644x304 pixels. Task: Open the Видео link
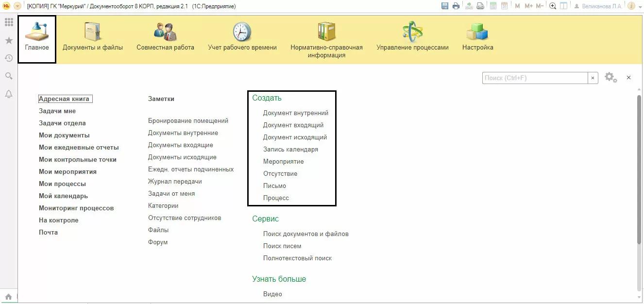coord(272,294)
